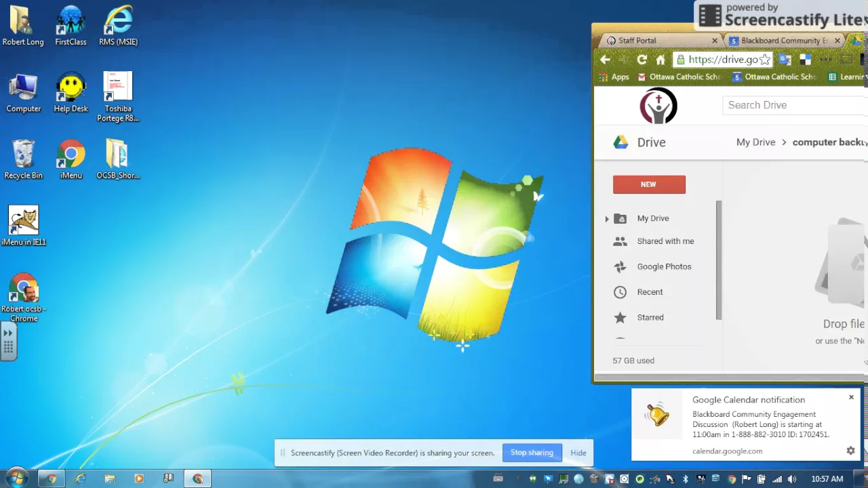868x488 pixels.
Task: Click the NEW button in Drive
Action: 649,184
